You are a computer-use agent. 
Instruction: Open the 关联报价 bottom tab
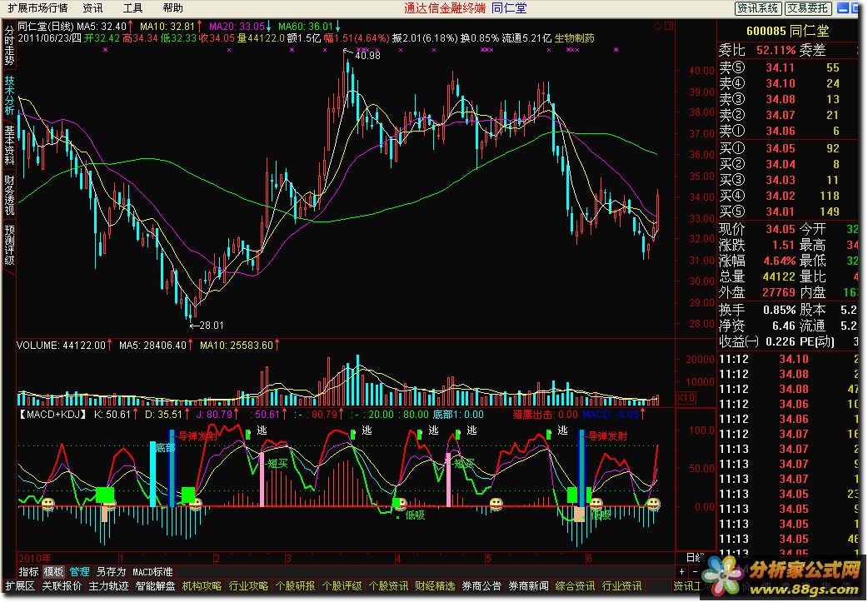62,586
